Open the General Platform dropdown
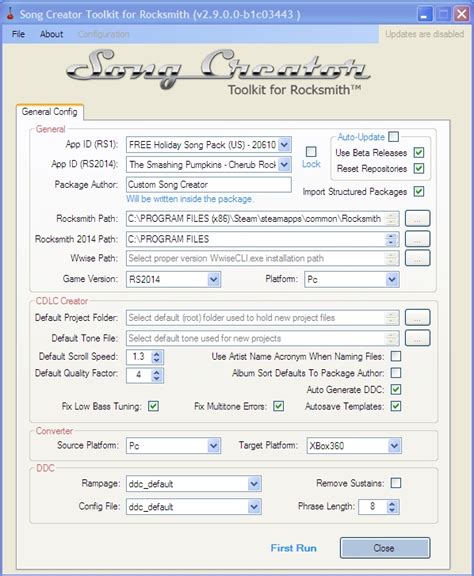 pyautogui.click(x=392, y=280)
